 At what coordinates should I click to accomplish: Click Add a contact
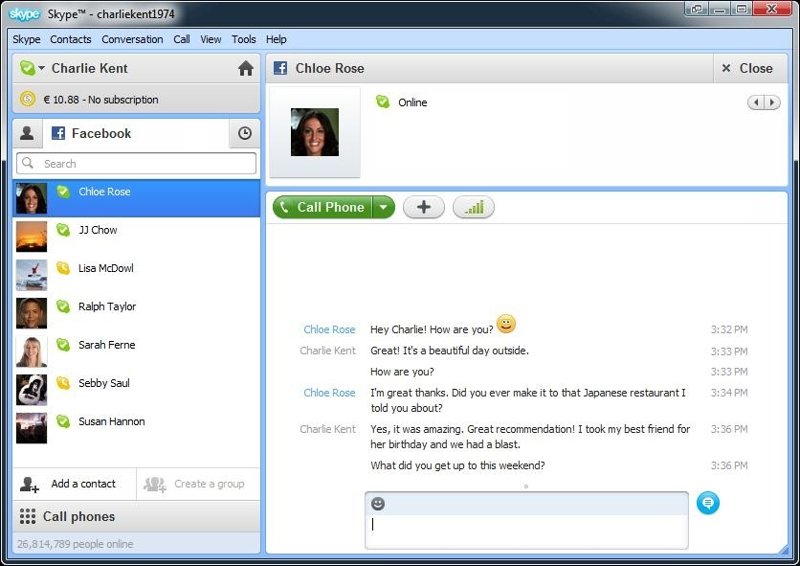72,484
